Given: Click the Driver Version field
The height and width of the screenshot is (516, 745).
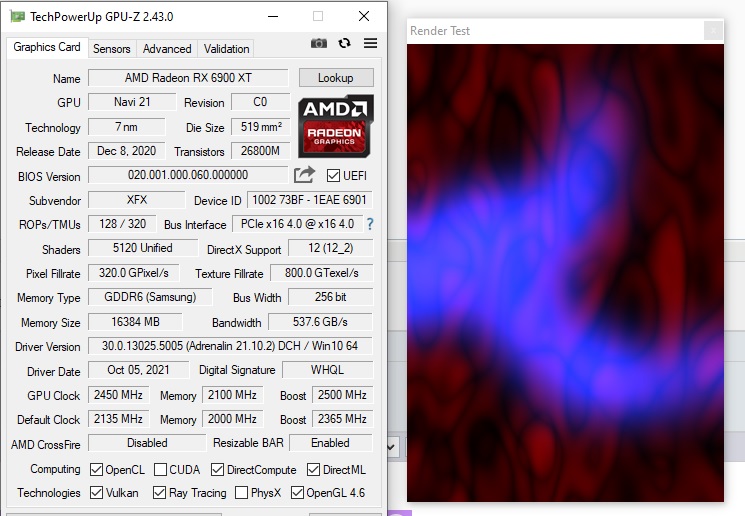Looking at the screenshot, I should pos(230,346).
